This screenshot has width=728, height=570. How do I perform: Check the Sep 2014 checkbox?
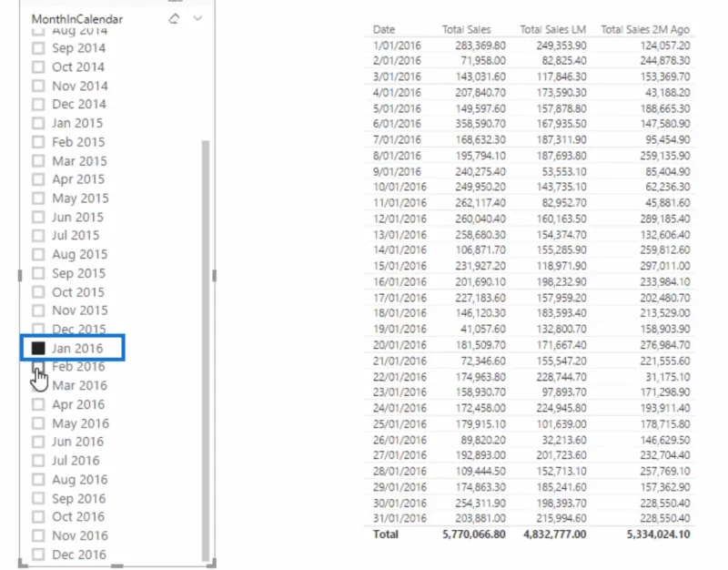point(38,48)
